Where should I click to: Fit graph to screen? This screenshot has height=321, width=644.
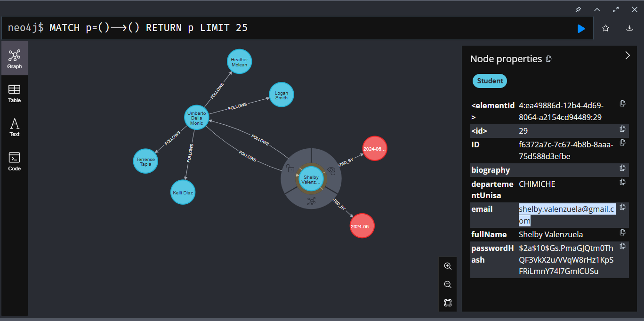point(448,303)
